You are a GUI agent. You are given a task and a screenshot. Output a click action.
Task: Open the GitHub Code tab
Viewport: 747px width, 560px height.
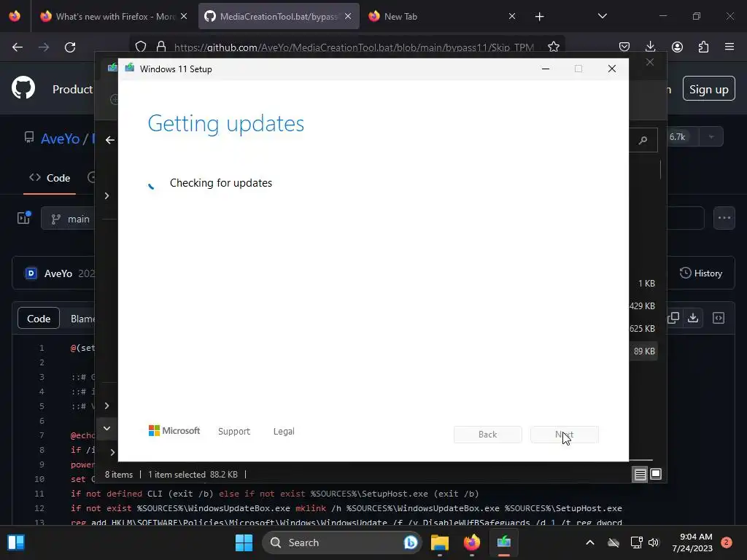click(x=50, y=178)
